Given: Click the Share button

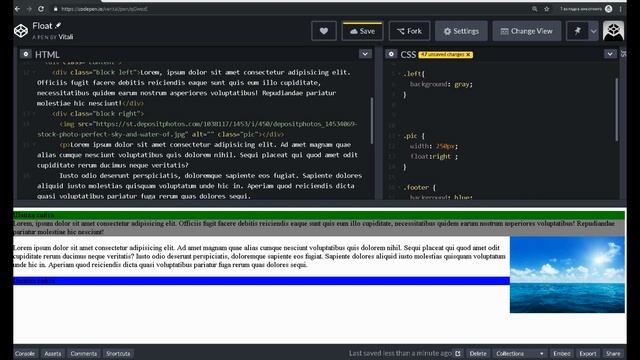Looking at the screenshot, I should [613, 353].
